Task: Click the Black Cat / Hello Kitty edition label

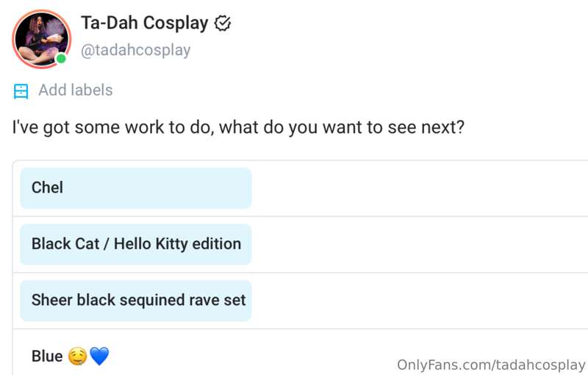Action: (x=137, y=244)
